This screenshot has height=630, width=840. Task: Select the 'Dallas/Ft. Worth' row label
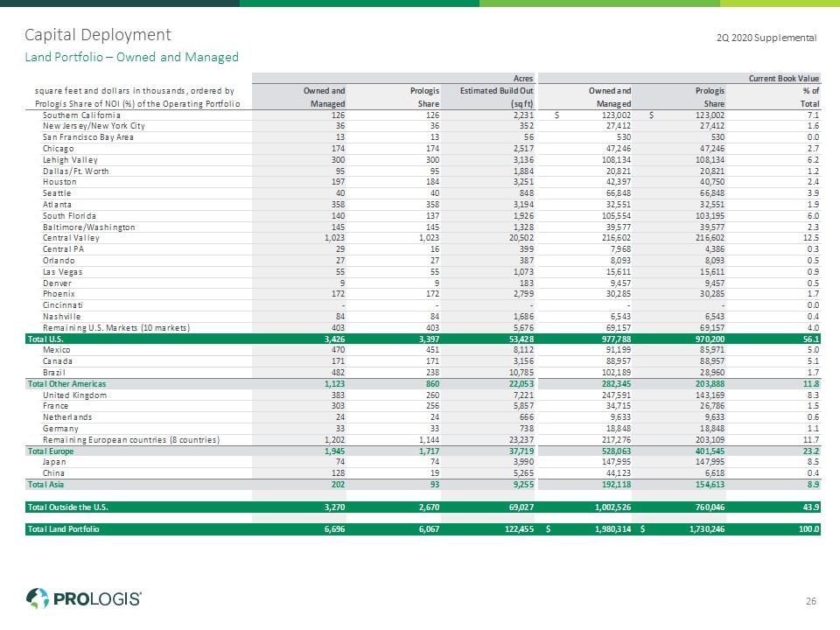point(75,171)
